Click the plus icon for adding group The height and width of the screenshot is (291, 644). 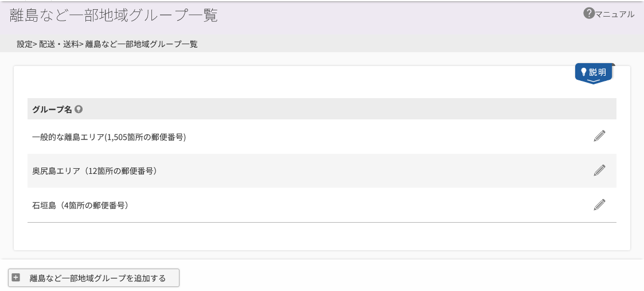15,278
